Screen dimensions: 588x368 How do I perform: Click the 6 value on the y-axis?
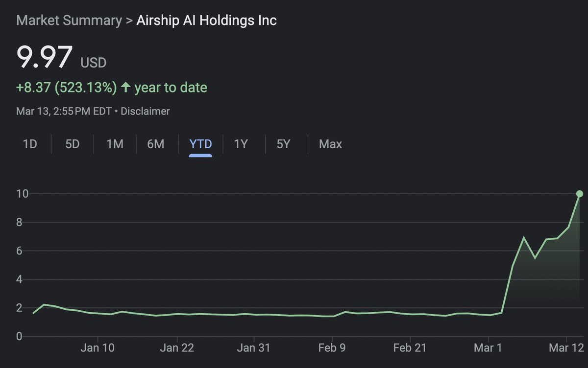[19, 251]
